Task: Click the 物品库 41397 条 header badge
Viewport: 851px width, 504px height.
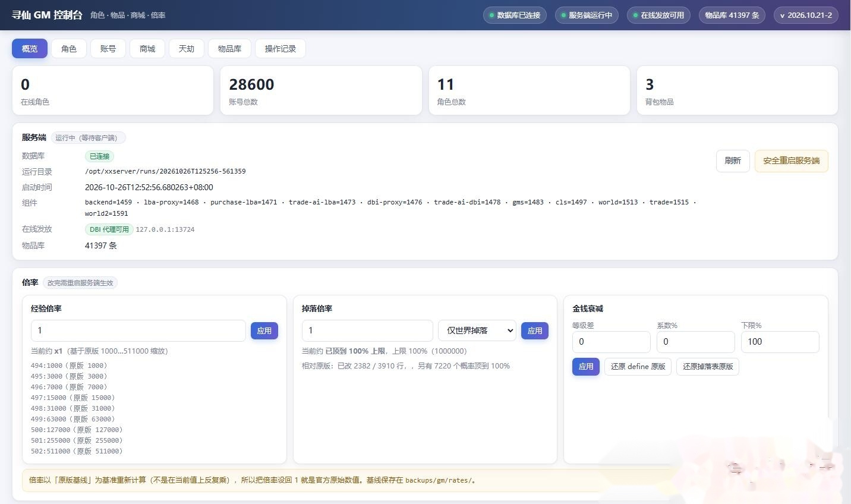Action: [x=732, y=15]
